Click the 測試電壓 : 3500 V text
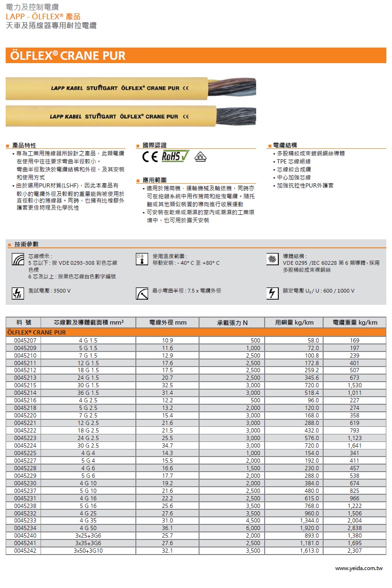 (50, 291)
